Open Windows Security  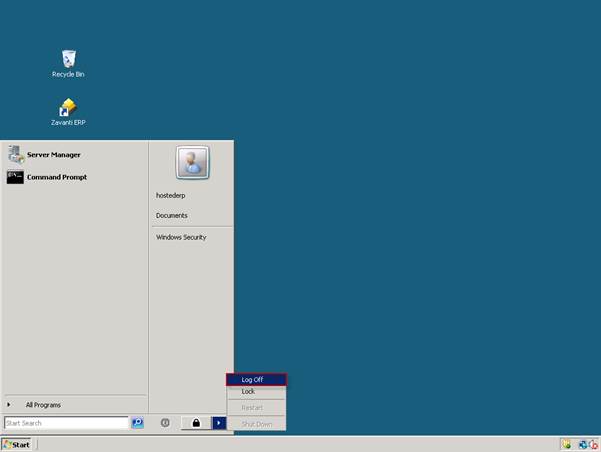pyautogui.click(x=181, y=237)
